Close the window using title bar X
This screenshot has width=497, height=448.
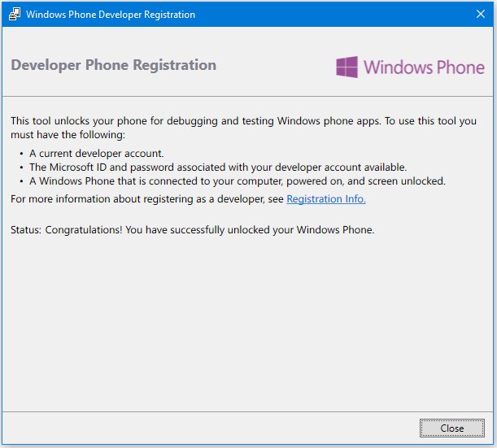pyautogui.click(x=481, y=14)
